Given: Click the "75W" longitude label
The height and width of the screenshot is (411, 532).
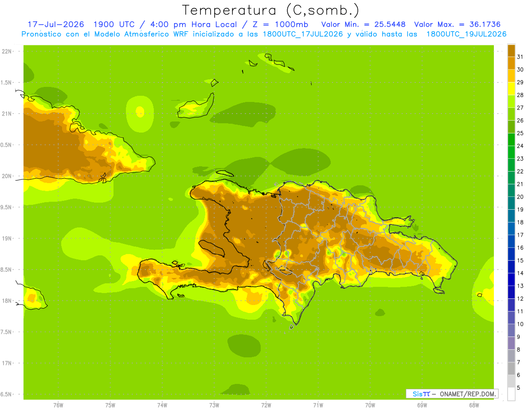Looking at the screenshot, I should tap(110, 405).
